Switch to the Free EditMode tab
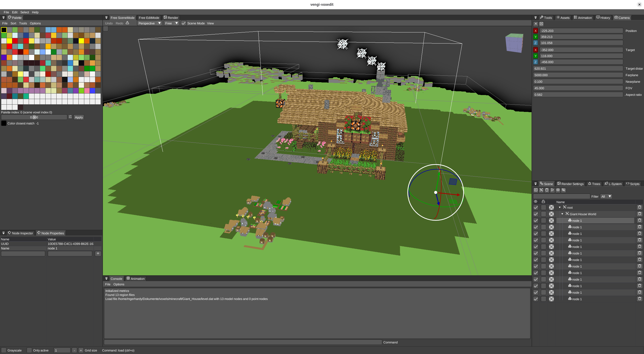Viewport: 644px width, 354px height. pyautogui.click(x=149, y=18)
